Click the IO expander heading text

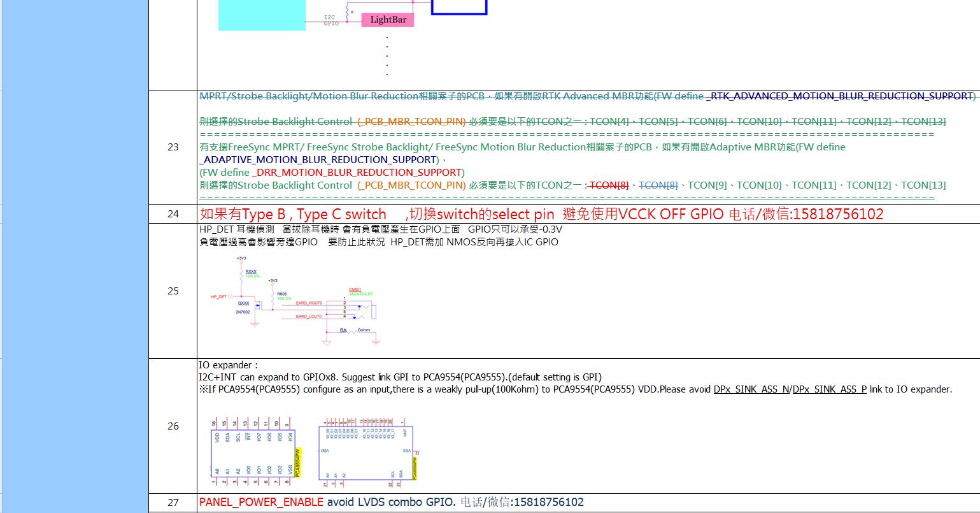[x=228, y=365]
